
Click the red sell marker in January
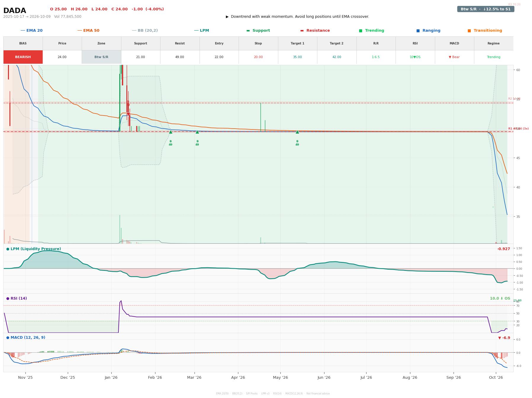click(x=128, y=114)
